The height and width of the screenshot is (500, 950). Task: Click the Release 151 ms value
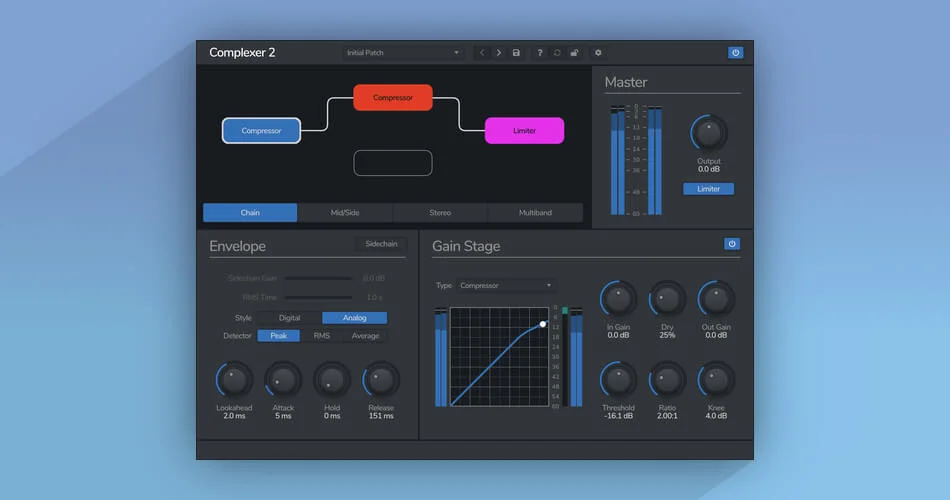381,416
